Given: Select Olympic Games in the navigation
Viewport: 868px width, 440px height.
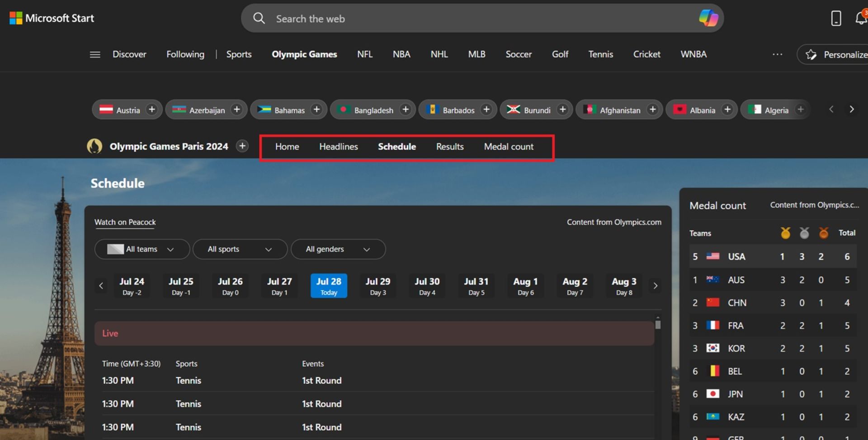Looking at the screenshot, I should [304, 54].
